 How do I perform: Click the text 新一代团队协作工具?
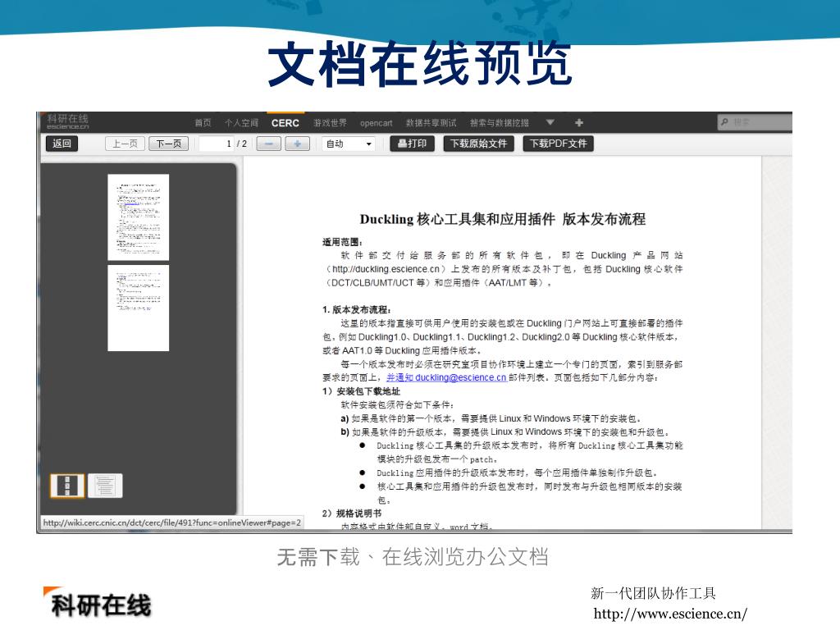653,593
